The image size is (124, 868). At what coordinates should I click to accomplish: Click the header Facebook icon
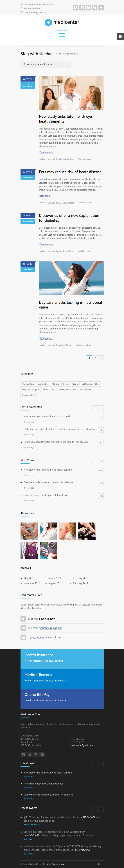pos(82,8)
